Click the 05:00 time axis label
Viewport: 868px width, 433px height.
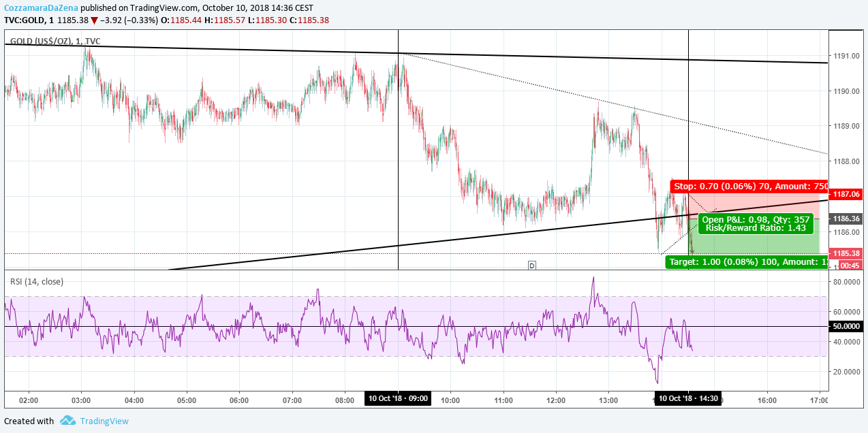pyautogui.click(x=187, y=401)
